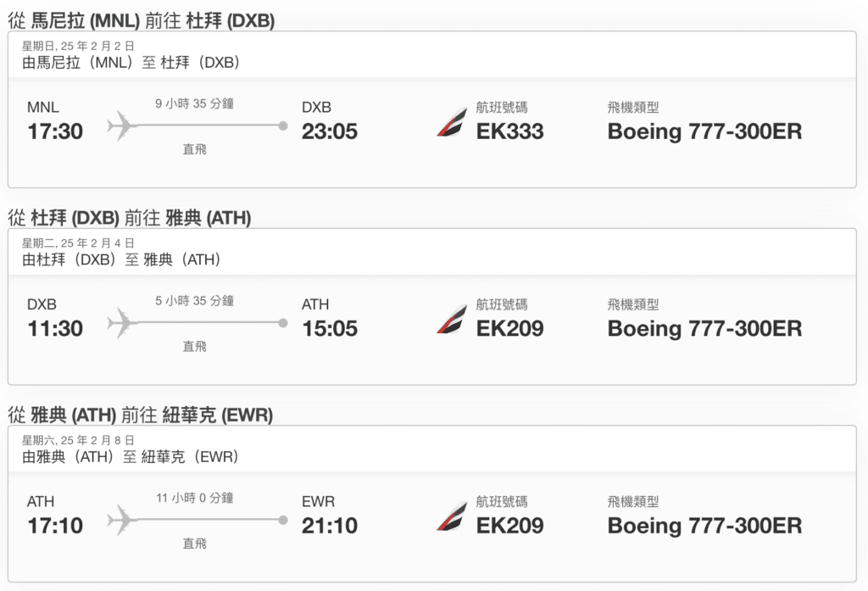Click the 從 雅典 (ATH) 前往 紐華克 (EWR) heading
Screen dimensions: 868x591
141,415
